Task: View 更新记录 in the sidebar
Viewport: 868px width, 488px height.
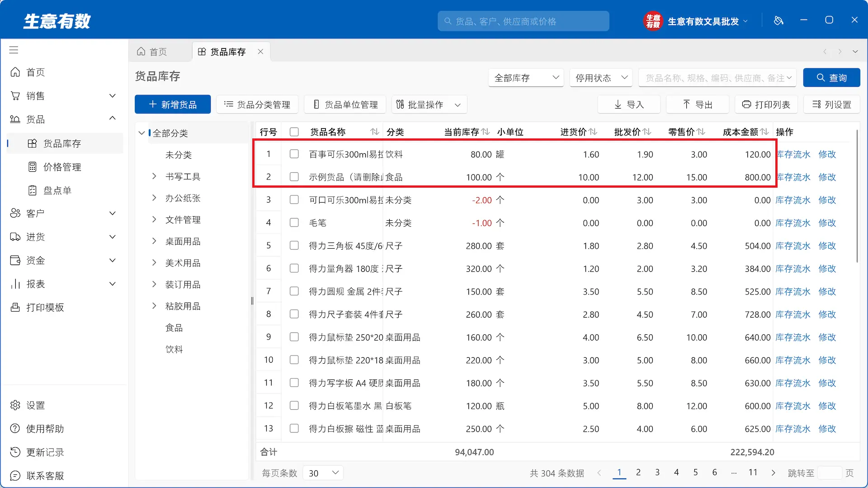Action: pos(37,452)
